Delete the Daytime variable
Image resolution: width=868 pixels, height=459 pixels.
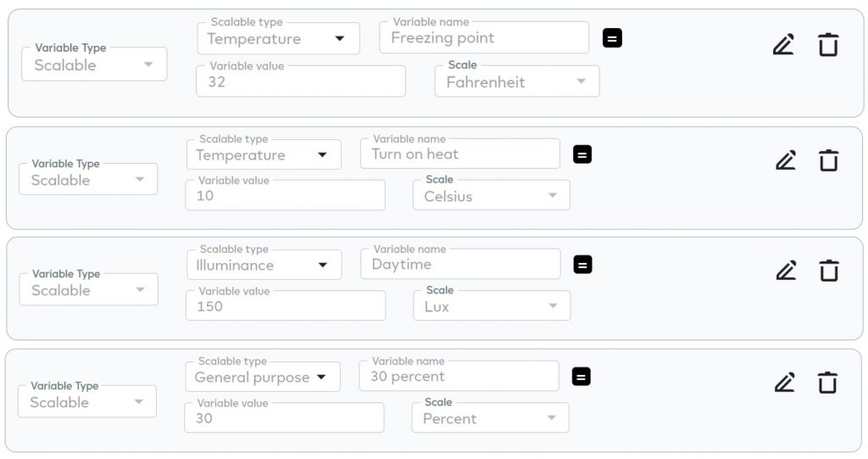(x=828, y=271)
